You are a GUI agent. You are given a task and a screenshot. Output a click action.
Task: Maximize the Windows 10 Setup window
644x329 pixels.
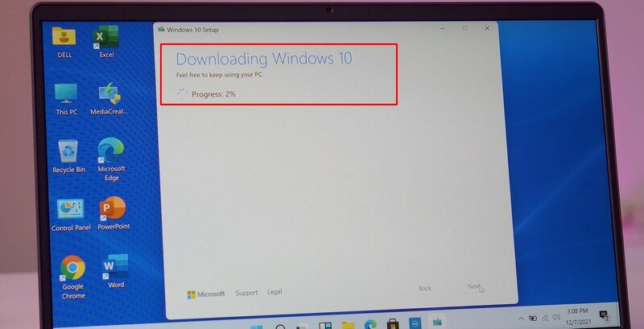(464, 28)
